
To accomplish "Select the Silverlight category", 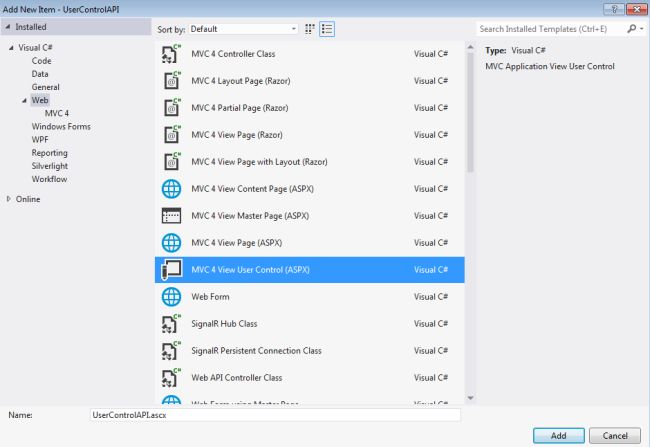I will (50, 166).
